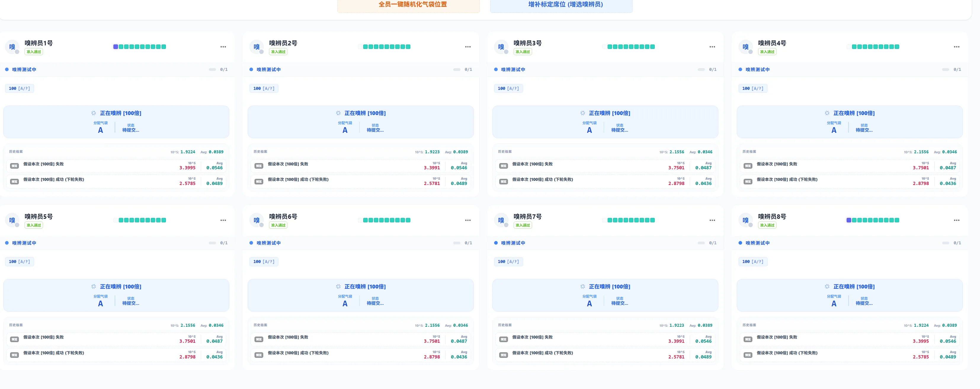Viewport: 980px width, 389px height.
Task: Click the 0/1 progress bar on 嗅辨员1号
Action: tap(212, 70)
